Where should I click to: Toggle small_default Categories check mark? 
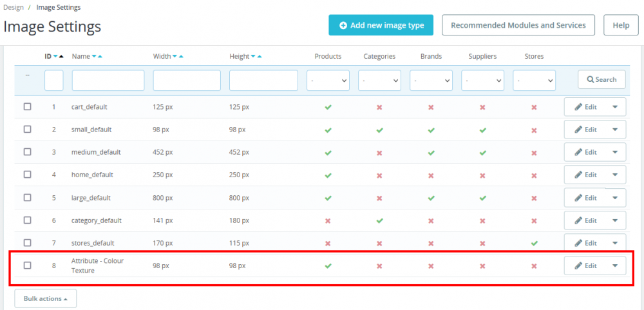(x=379, y=130)
